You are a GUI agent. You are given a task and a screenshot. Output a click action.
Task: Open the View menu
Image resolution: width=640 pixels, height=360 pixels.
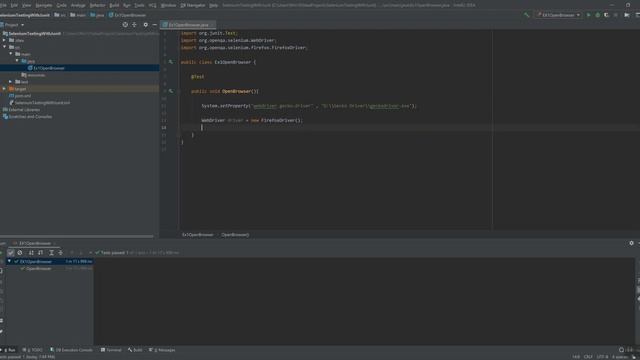pos(27,5)
